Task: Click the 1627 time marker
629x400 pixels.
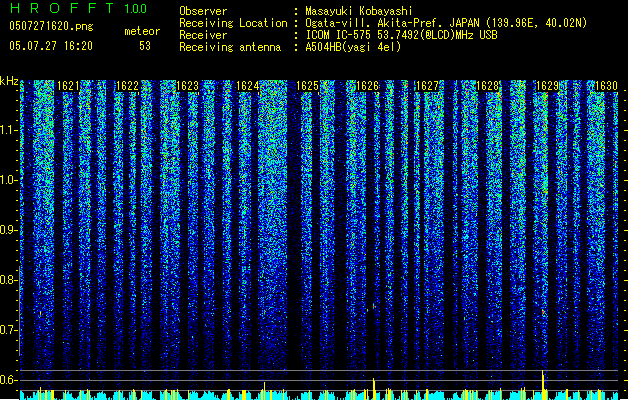Action: tap(428, 86)
